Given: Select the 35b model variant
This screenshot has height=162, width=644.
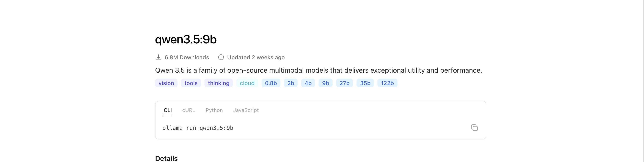Looking at the screenshot, I should pyautogui.click(x=365, y=83).
